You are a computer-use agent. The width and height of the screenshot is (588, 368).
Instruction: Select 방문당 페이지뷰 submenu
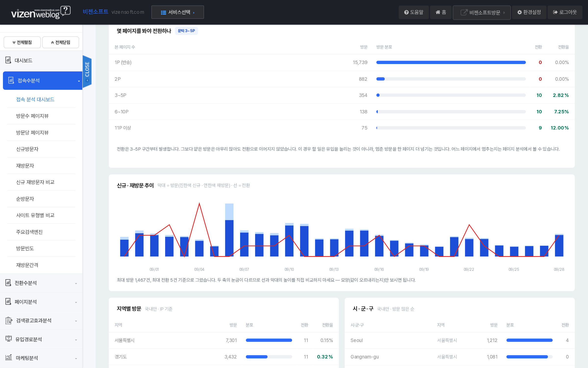point(32,133)
